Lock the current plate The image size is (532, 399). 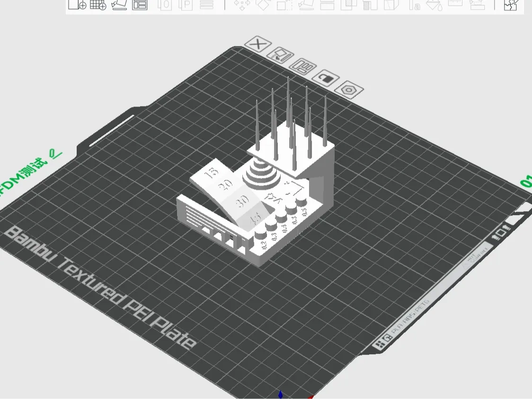pos(326,78)
